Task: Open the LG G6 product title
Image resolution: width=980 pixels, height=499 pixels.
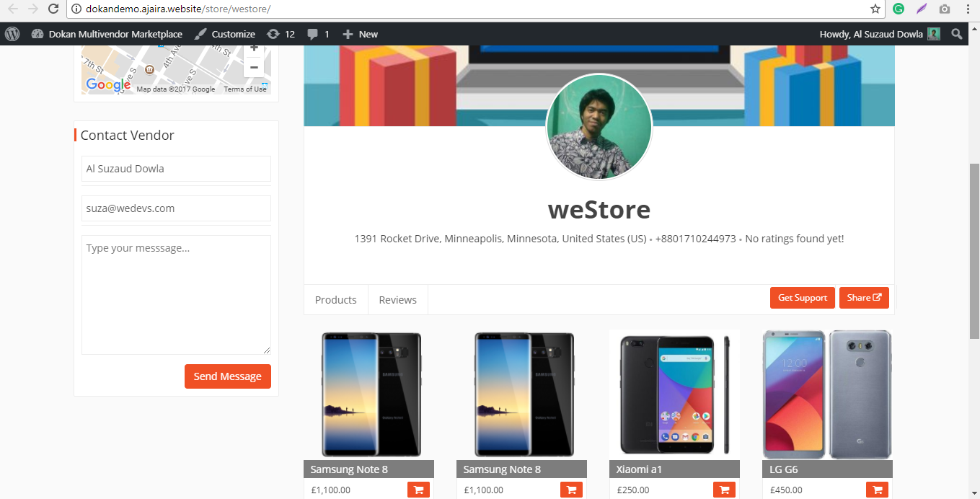Action: tap(784, 469)
